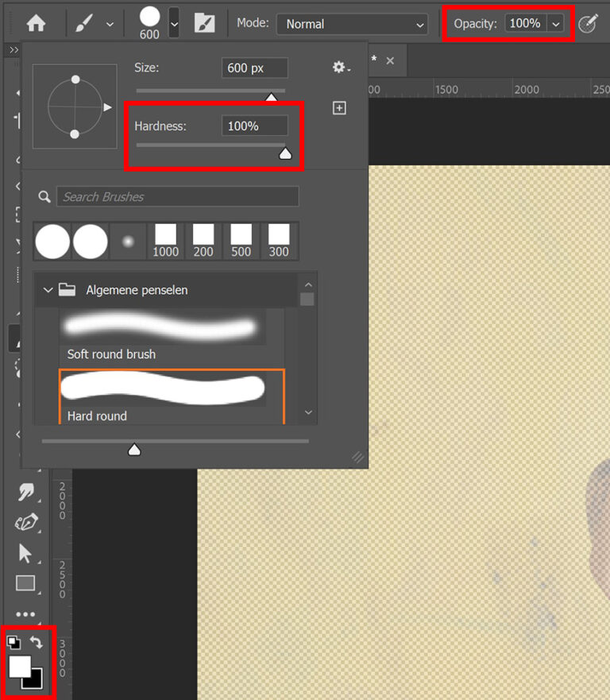Open the blending Mode dropdown showing Normal

(x=352, y=25)
